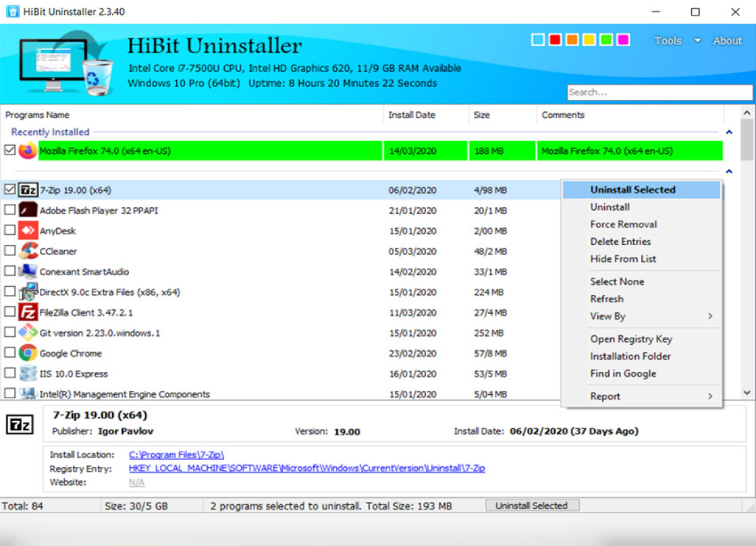Click the Adobe Flash Player icon
756x546 pixels.
tap(28, 210)
